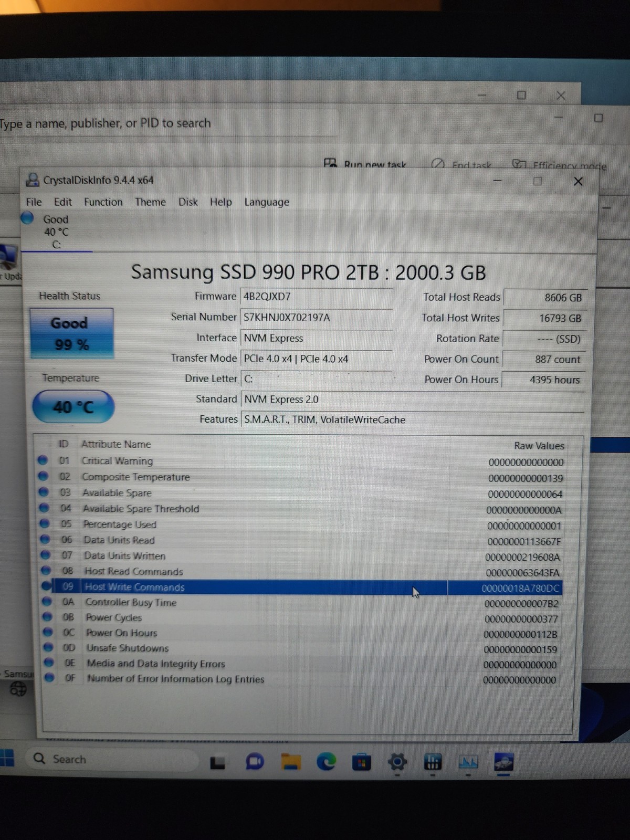The width and height of the screenshot is (630, 840).
Task: Click the status dot beside Critical Warning
Action: pyautogui.click(x=43, y=460)
